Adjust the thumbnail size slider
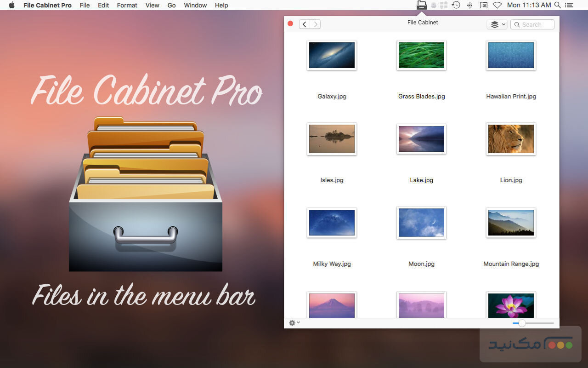The image size is (588, 368). tap(522, 323)
